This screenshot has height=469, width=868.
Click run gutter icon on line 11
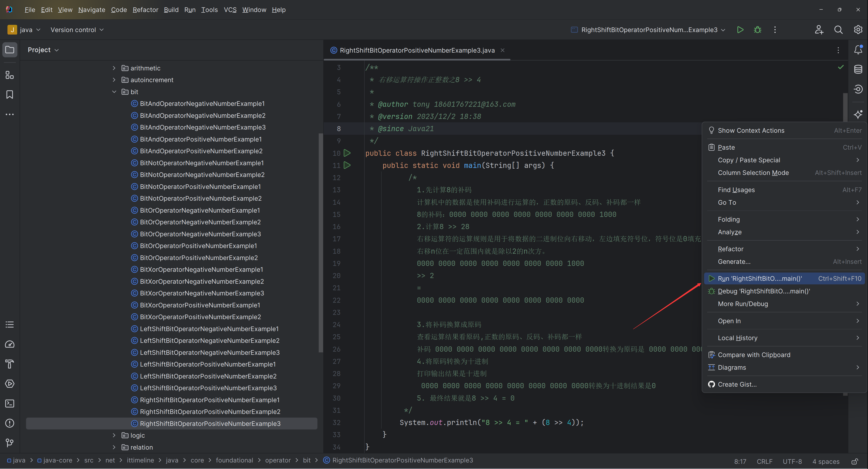coord(347,165)
